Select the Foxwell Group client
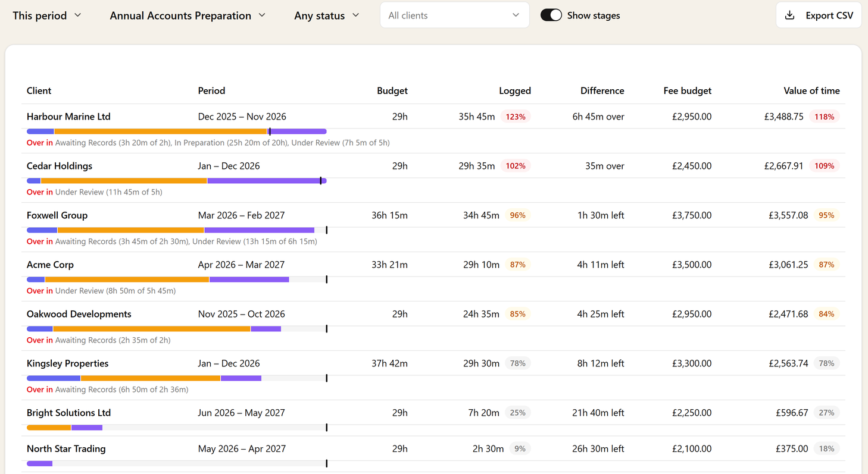Screen dimensions: 868x474 point(57,215)
